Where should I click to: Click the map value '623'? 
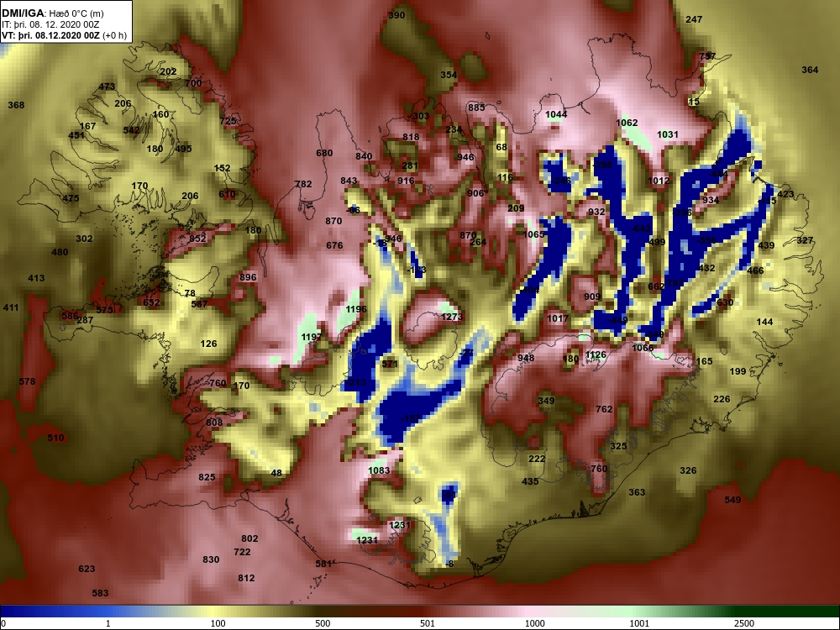point(87,569)
